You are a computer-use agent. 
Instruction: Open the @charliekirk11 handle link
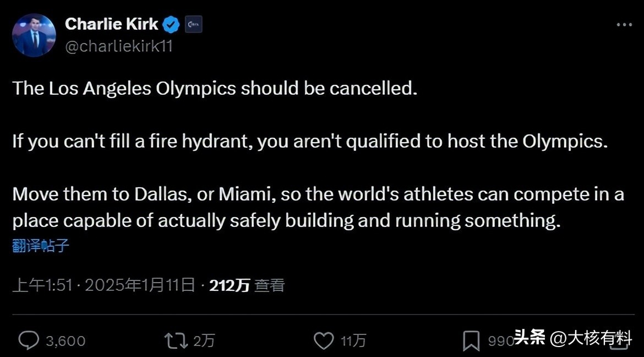click(119, 46)
